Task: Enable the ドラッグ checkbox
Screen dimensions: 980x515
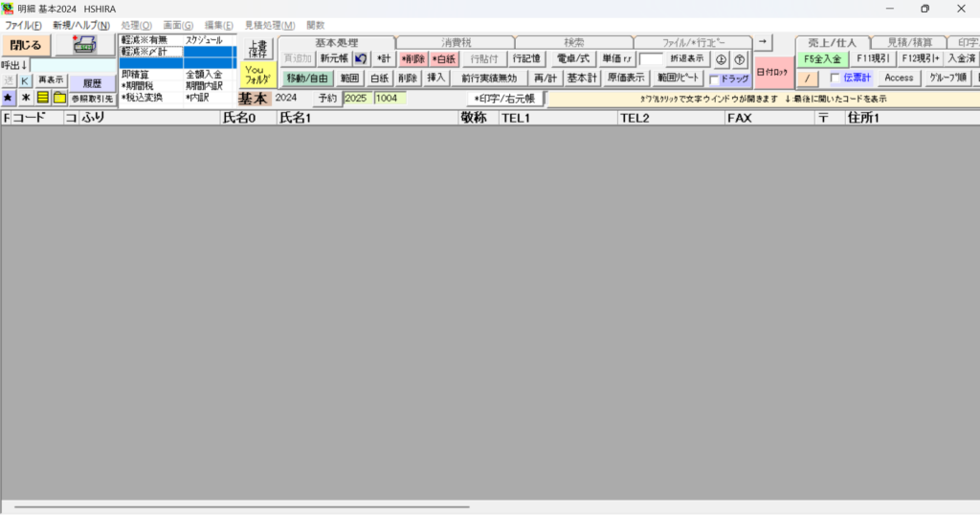Action: [714, 78]
